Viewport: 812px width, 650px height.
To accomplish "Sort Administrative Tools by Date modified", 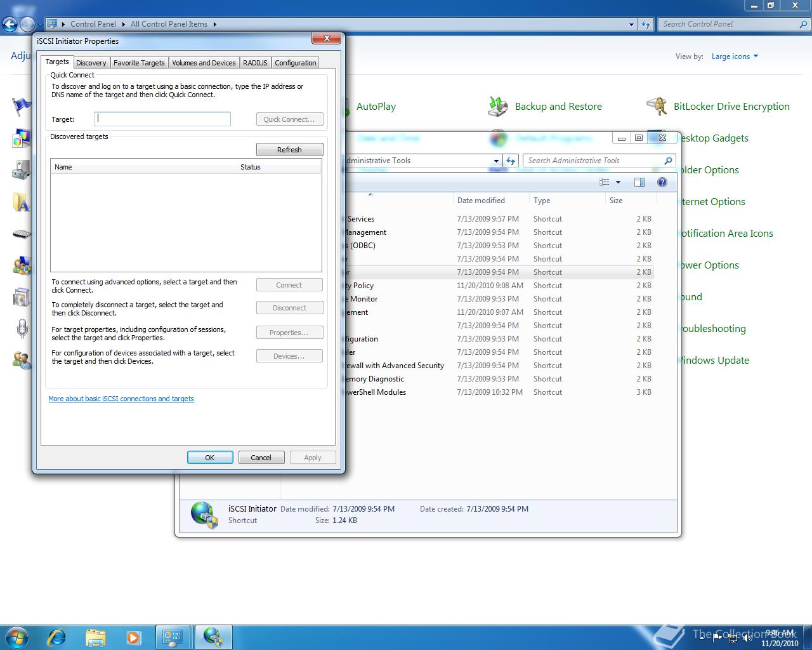I will pyautogui.click(x=490, y=201).
